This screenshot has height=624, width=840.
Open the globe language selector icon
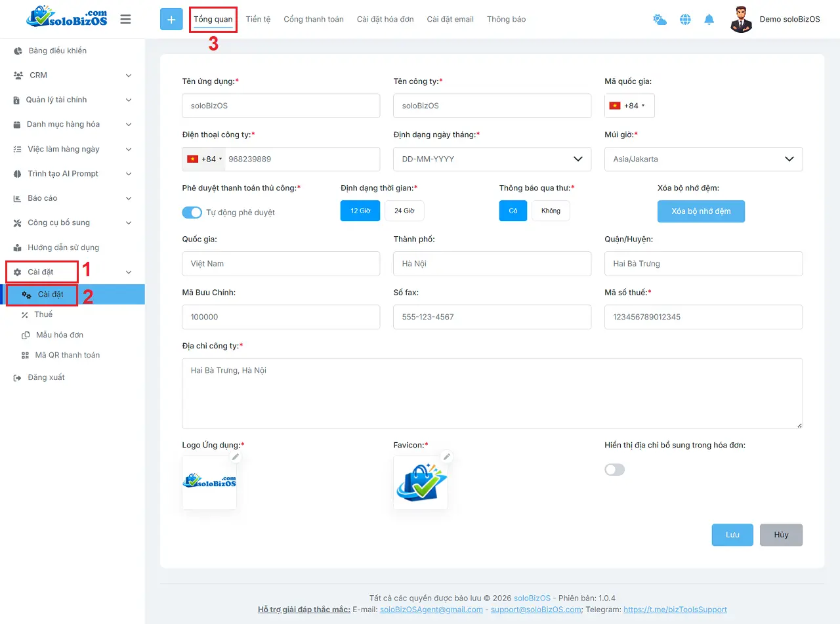[685, 20]
